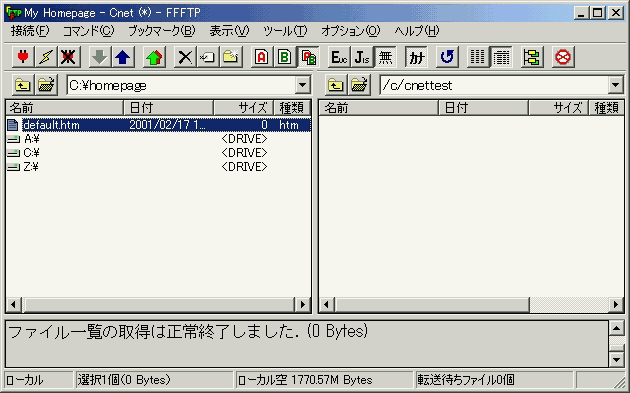Select EUC kanji code conversion
Image resolution: width=630 pixels, height=393 pixels.
[x=339, y=57]
